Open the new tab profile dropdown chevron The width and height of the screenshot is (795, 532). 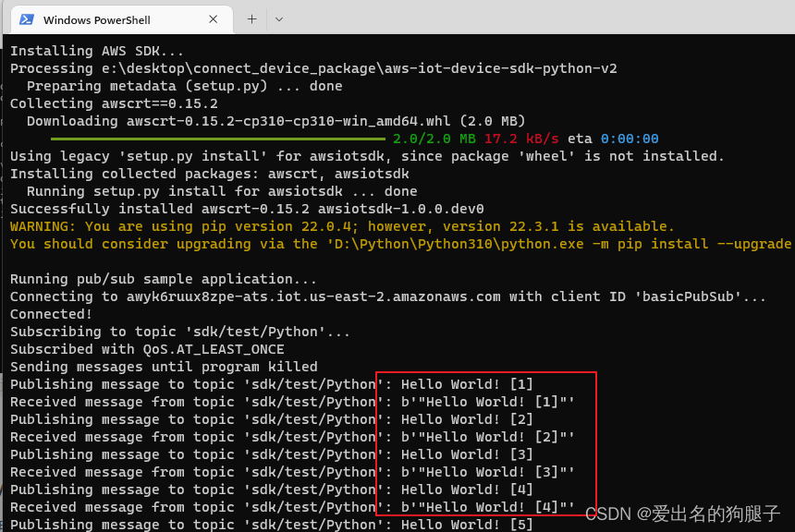279,19
